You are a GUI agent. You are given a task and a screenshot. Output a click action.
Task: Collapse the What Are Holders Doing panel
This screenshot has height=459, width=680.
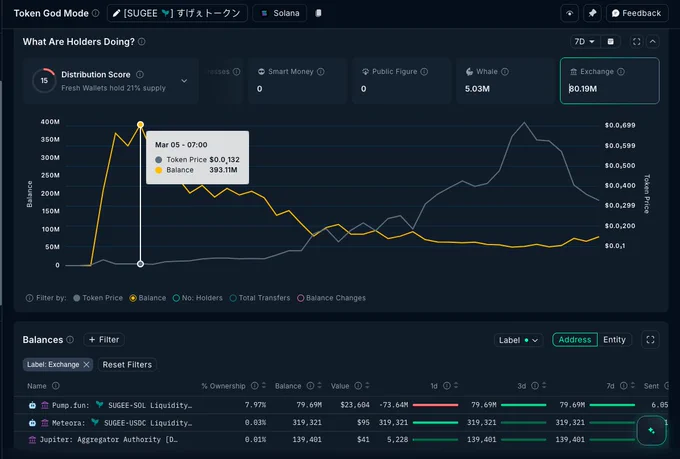click(x=653, y=42)
